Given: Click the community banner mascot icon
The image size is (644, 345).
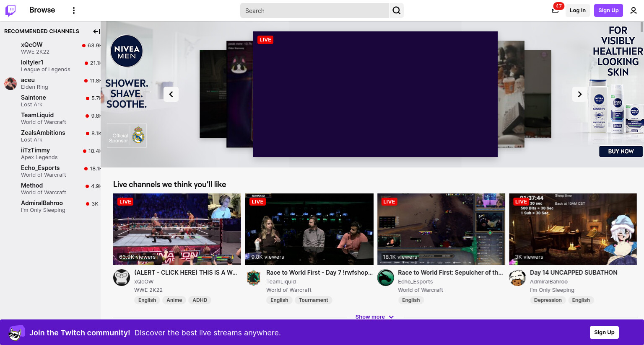Looking at the screenshot, I should click(17, 333).
